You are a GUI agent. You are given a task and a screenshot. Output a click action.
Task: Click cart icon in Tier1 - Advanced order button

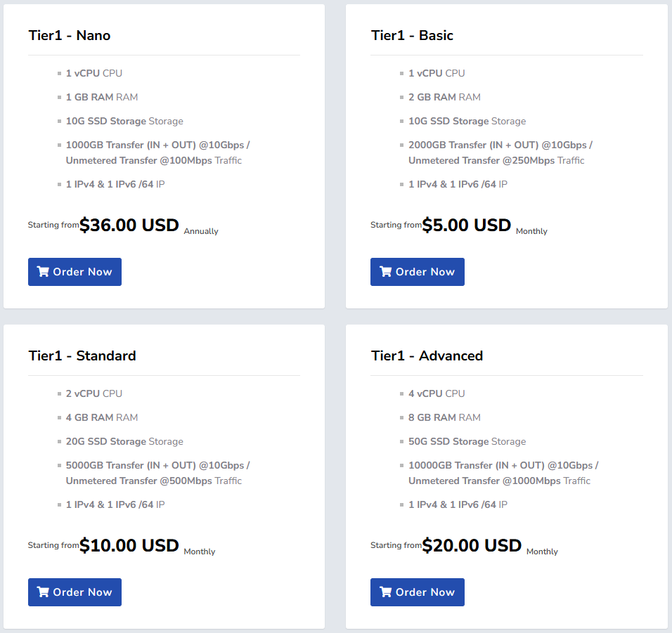click(x=385, y=592)
